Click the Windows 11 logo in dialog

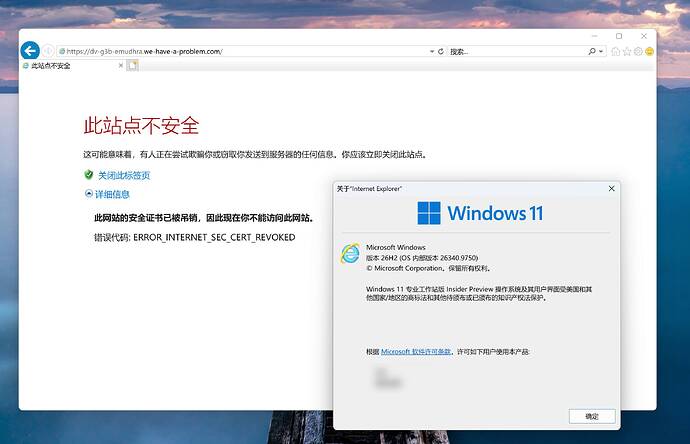point(480,213)
